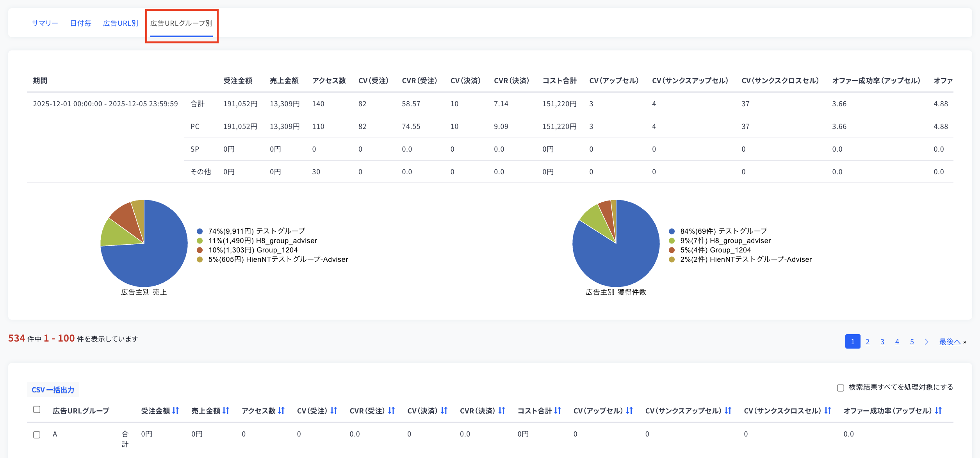Click the 広告主別 獲得件数 pie chart
980x458 pixels.
pyautogui.click(x=616, y=243)
